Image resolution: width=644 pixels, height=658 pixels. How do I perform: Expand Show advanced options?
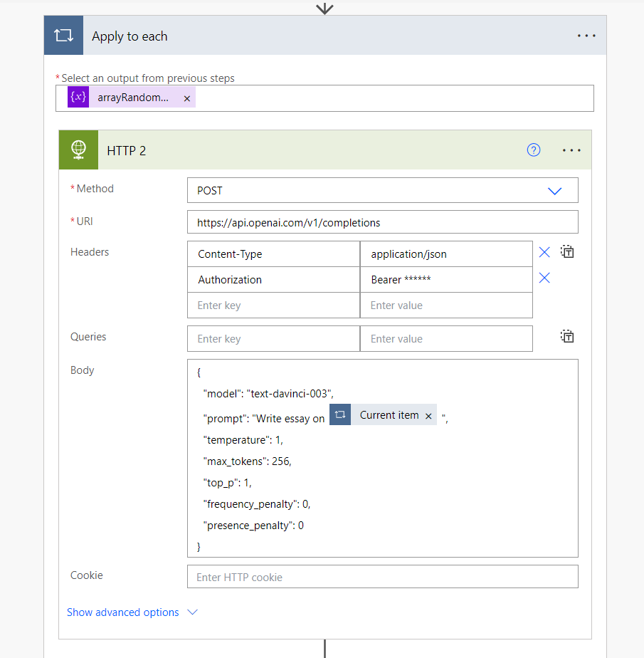(x=132, y=612)
